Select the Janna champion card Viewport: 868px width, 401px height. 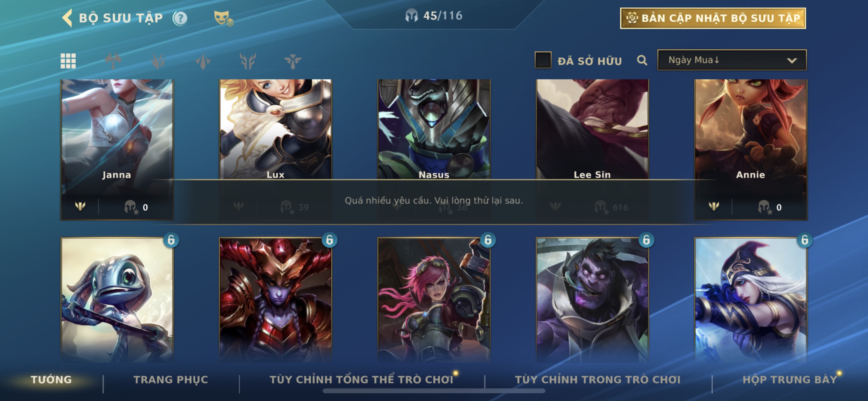point(117,149)
